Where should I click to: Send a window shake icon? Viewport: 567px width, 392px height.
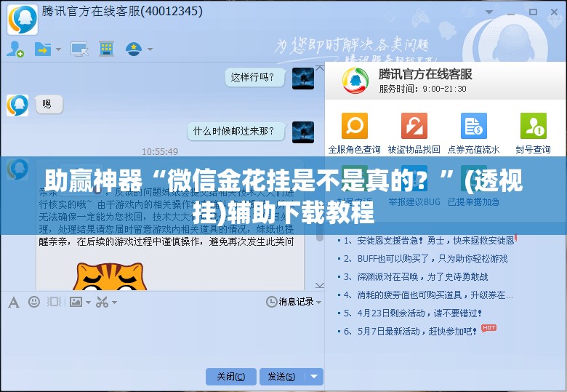pos(54,302)
